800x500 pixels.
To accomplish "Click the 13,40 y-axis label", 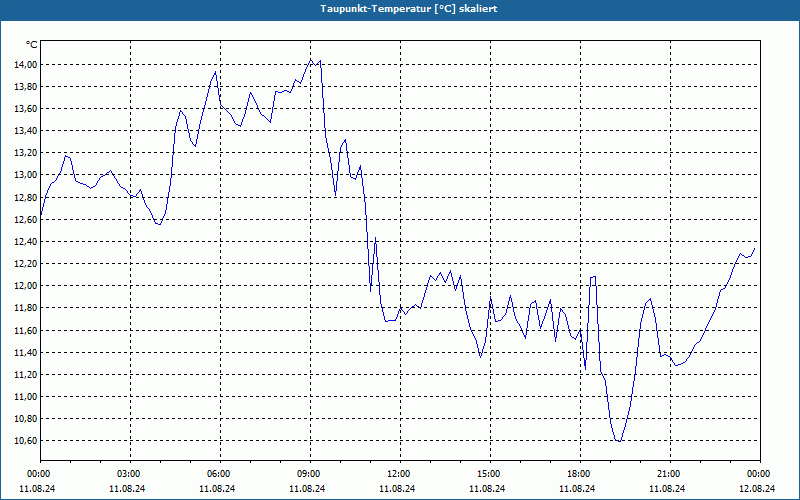I will click(x=28, y=131).
